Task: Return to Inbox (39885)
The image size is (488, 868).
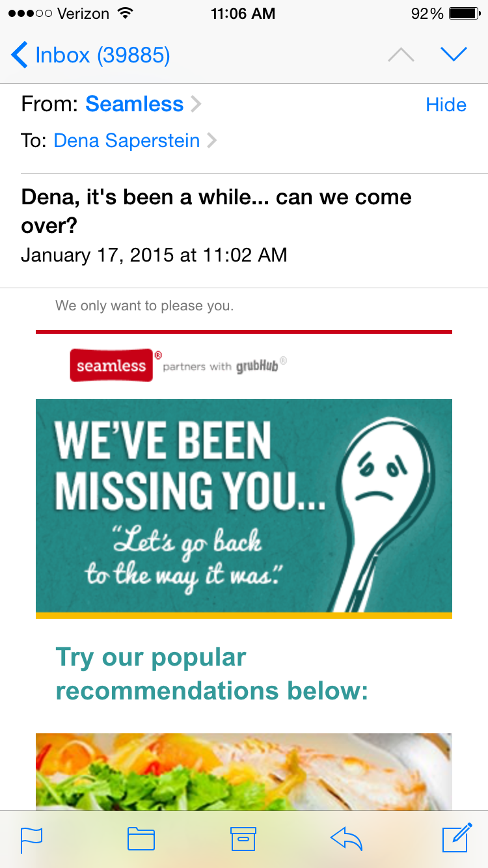Action: [102, 55]
